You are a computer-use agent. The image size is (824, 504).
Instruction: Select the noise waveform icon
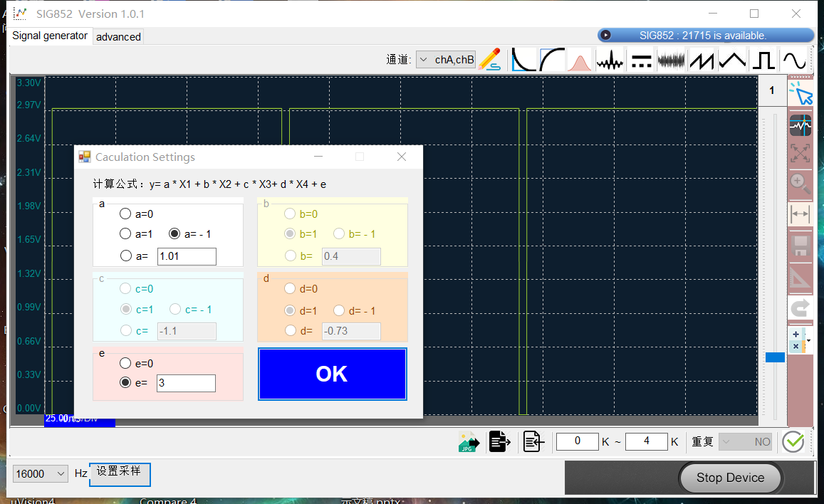click(671, 60)
